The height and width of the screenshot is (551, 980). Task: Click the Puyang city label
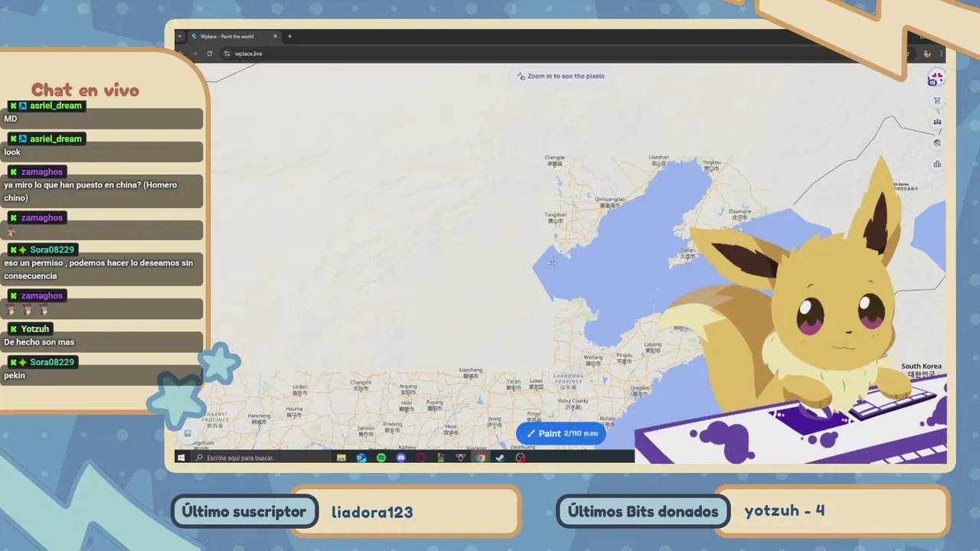pos(434,405)
